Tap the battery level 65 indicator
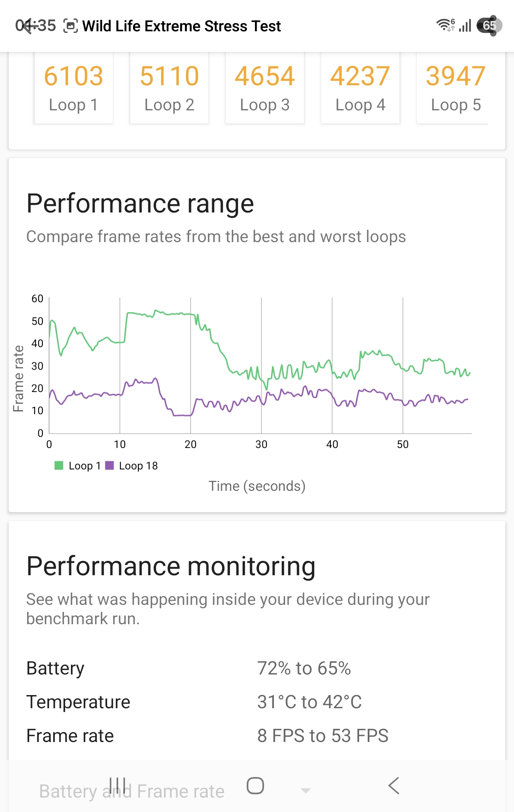The width and height of the screenshot is (514, 812). pyautogui.click(x=489, y=26)
